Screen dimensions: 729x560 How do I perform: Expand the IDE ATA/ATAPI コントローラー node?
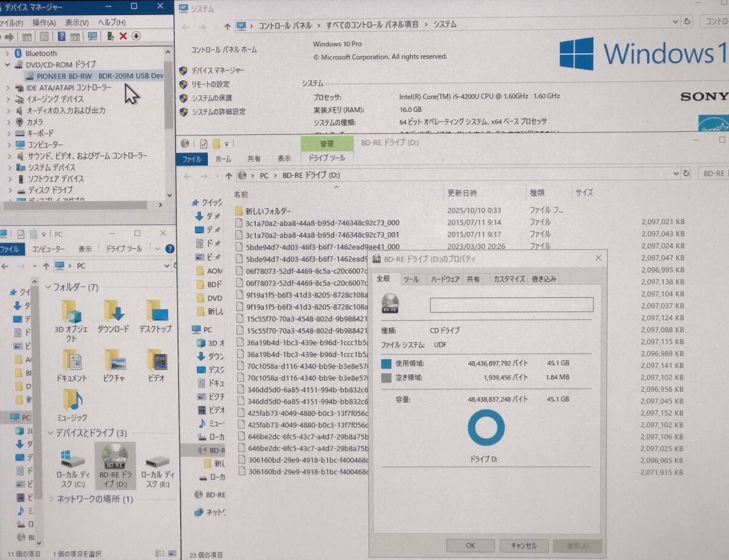pos(8,87)
